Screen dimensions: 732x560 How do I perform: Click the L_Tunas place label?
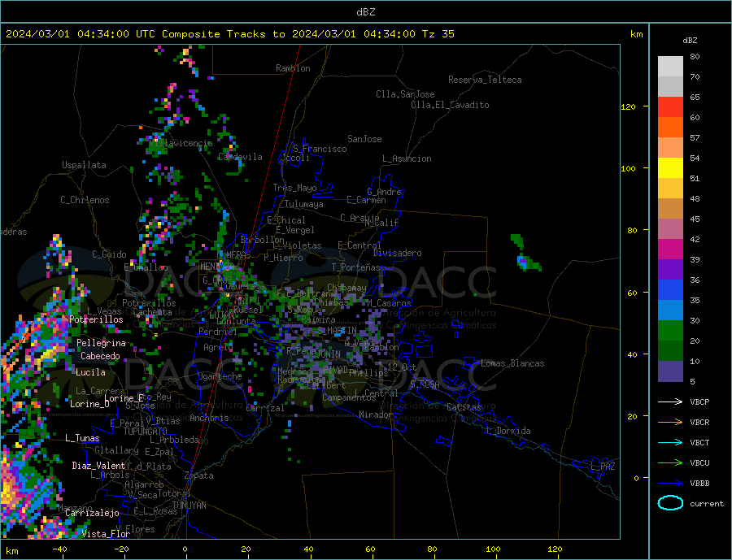tap(82, 438)
